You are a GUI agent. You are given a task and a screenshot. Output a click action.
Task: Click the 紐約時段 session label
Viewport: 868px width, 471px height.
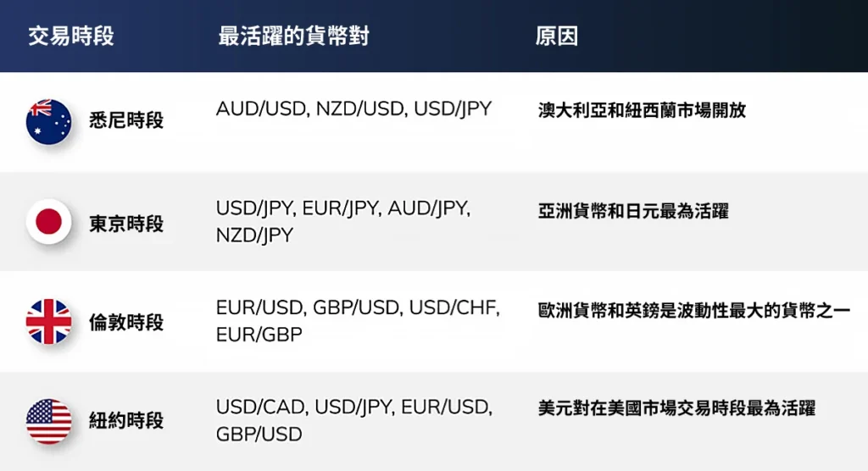click(126, 421)
